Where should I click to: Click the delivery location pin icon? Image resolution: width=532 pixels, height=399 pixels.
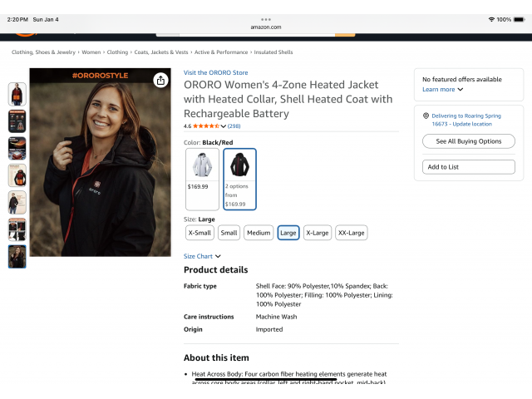pyautogui.click(x=426, y=116)
